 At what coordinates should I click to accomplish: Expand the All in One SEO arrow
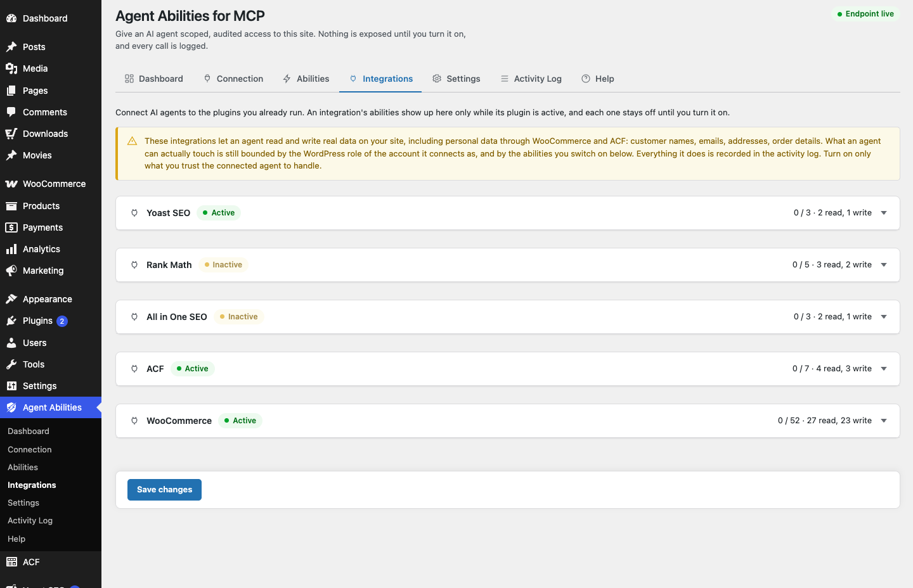[884, 317]
